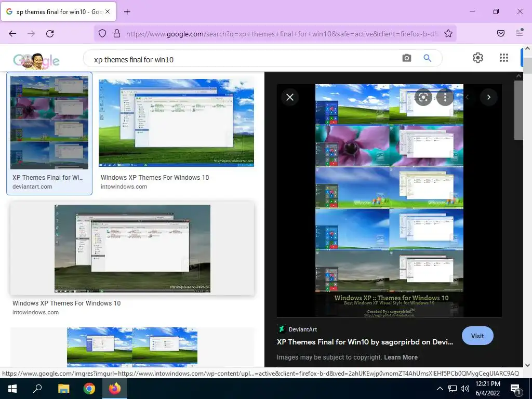Image resolution: width=532 pixels, height=399 pixels.
Task: Click the forward navigation arrow
Action: [31, 34]
